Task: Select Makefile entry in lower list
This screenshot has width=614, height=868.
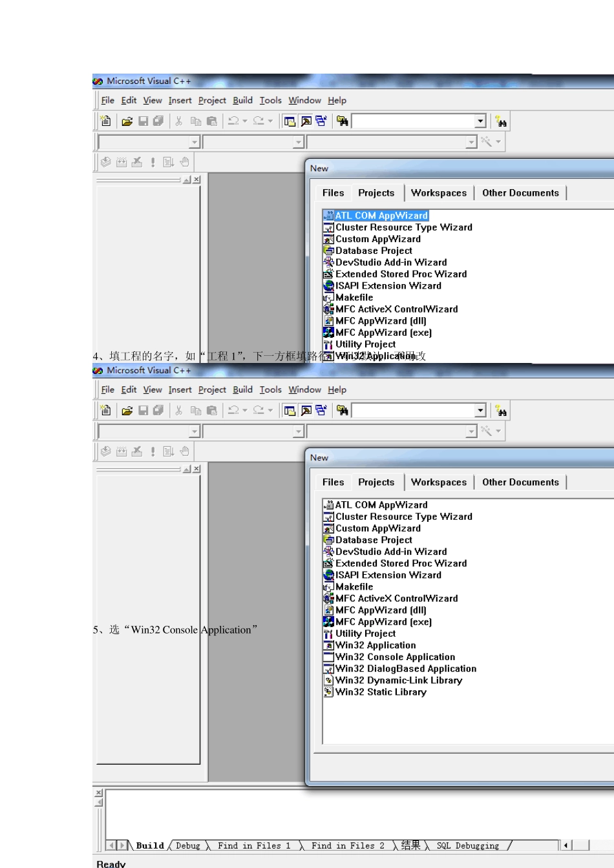Action: click(348, 586)
